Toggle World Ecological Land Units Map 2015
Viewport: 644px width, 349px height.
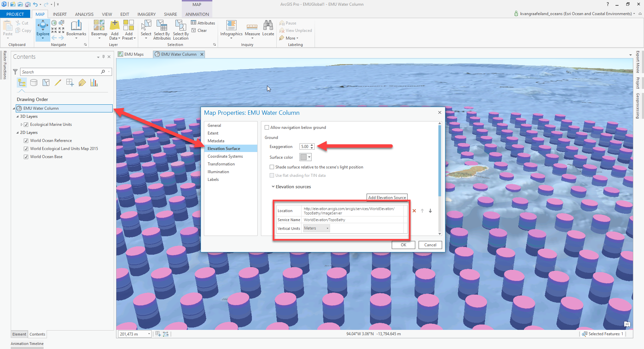point(26,149)
